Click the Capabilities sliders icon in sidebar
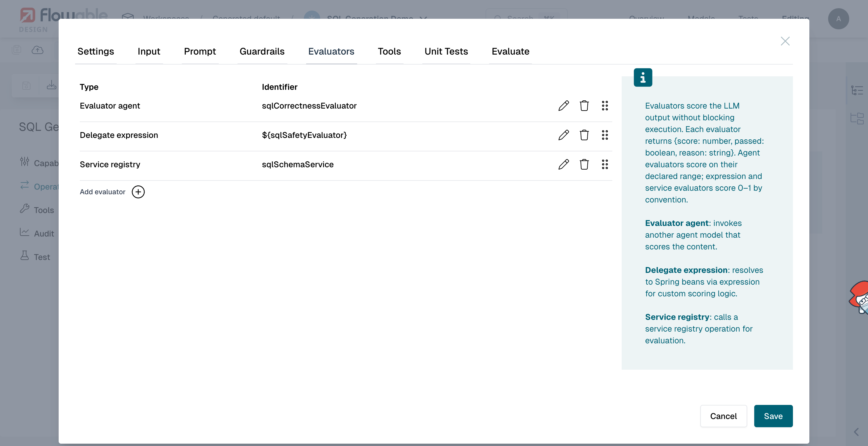 (24, 162)
